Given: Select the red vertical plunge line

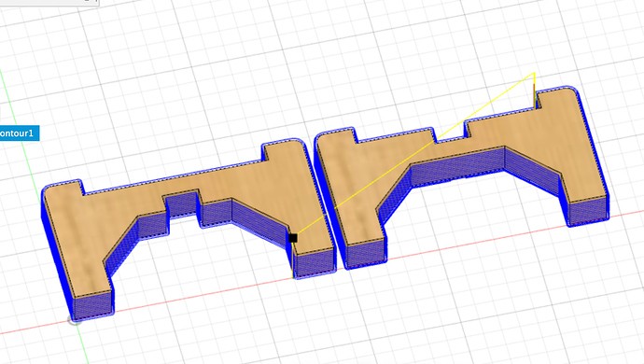Looking at the screenshot, I should point(535,95).
